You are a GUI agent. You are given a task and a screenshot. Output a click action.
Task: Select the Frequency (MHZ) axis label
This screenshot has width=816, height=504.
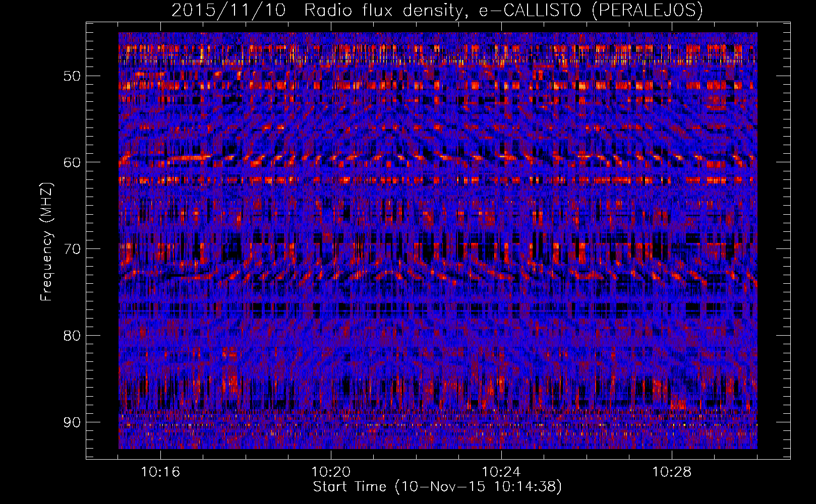pos(46,241)
